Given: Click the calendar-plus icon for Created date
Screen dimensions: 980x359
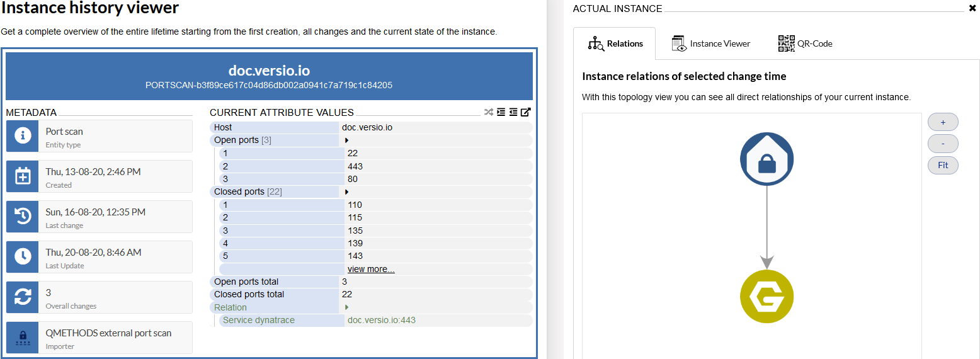Looking at the screenshot, I should pos(23,176).
